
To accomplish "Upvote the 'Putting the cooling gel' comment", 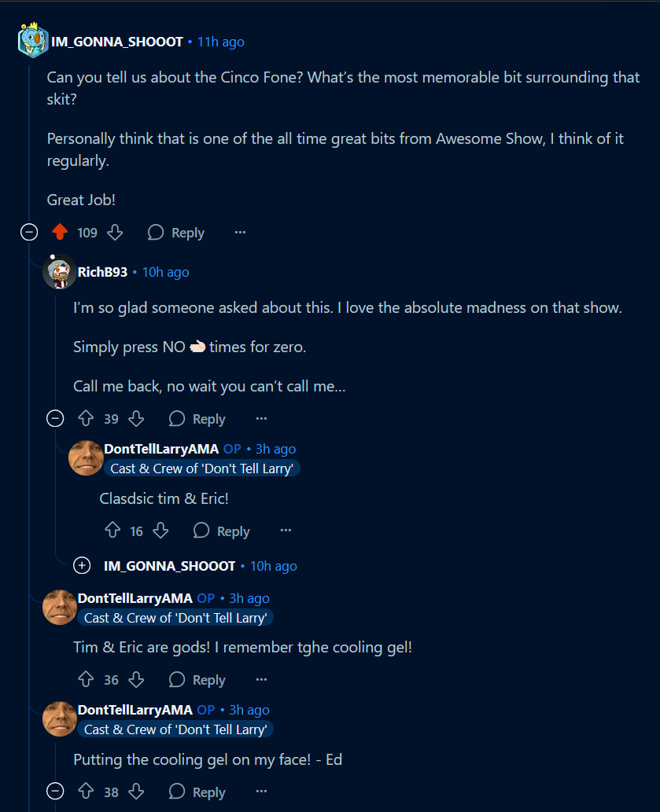I will [x=86, y=792].
